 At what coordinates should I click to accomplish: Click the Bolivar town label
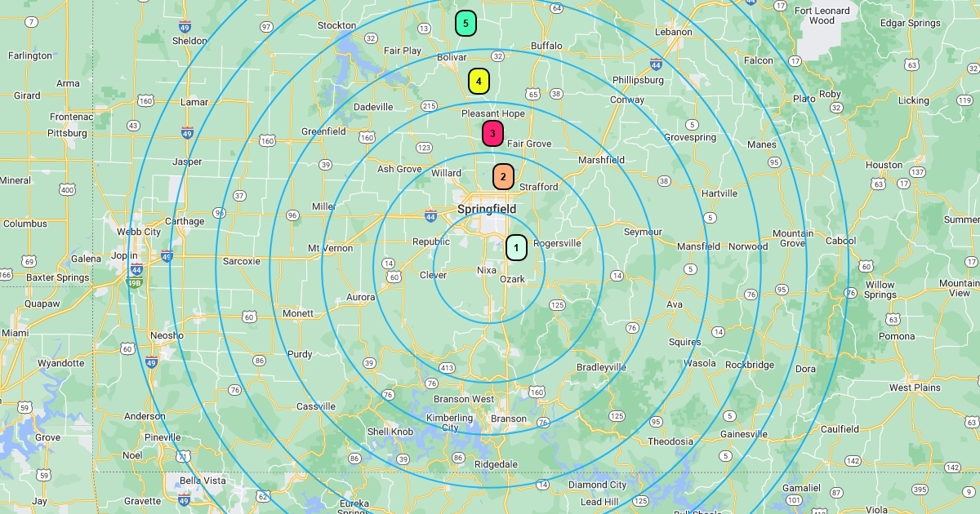click(x=451, y=57)
